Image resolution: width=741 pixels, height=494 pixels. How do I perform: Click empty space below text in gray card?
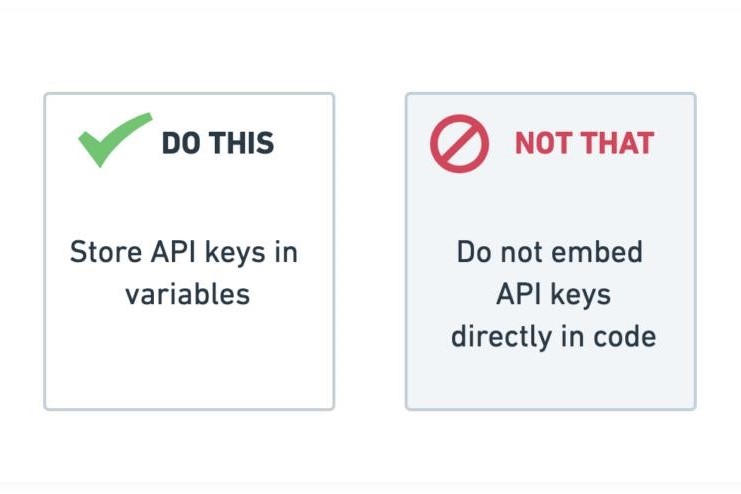click(x=551, y=382)
